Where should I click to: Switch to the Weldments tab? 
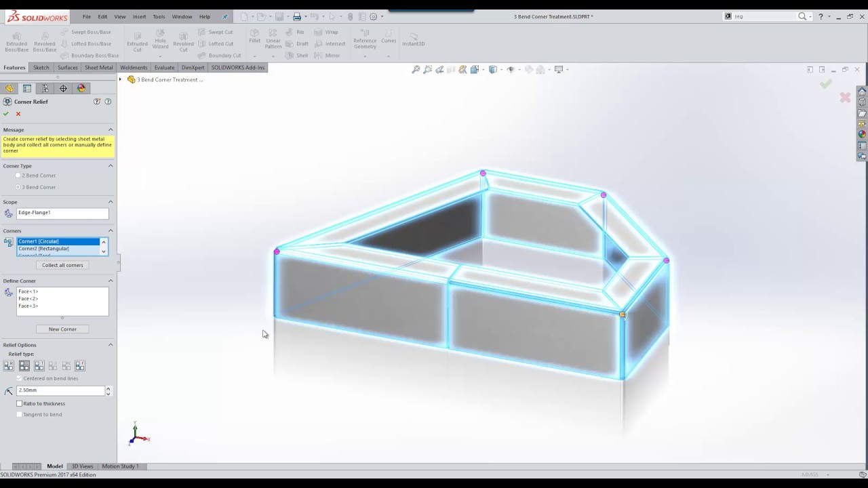[x=134, y=68]
